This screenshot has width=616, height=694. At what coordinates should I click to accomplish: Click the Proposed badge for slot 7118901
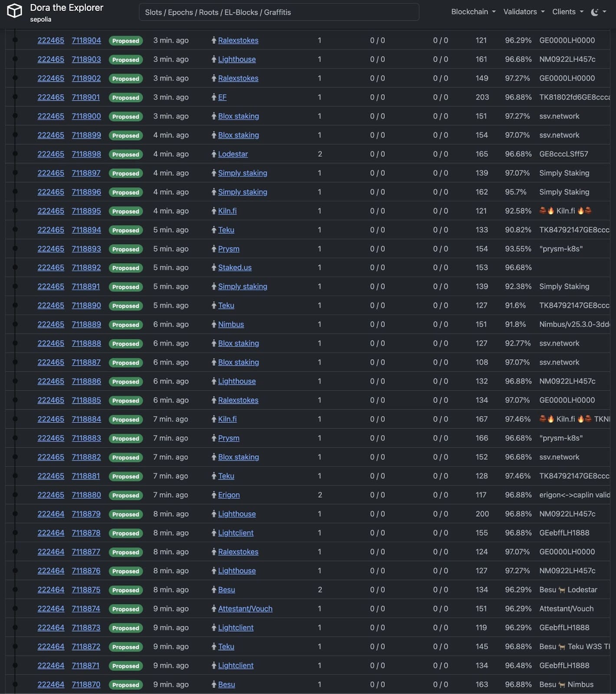[125, 98]
